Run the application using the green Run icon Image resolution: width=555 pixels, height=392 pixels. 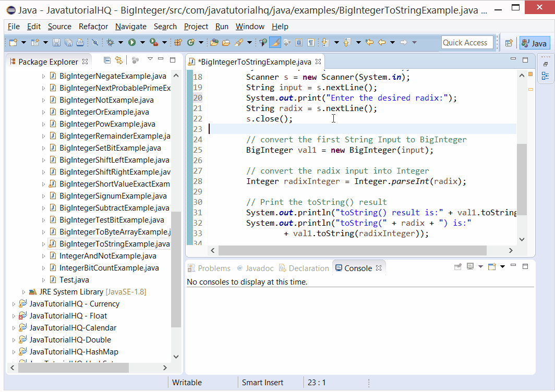click(132, 41)
